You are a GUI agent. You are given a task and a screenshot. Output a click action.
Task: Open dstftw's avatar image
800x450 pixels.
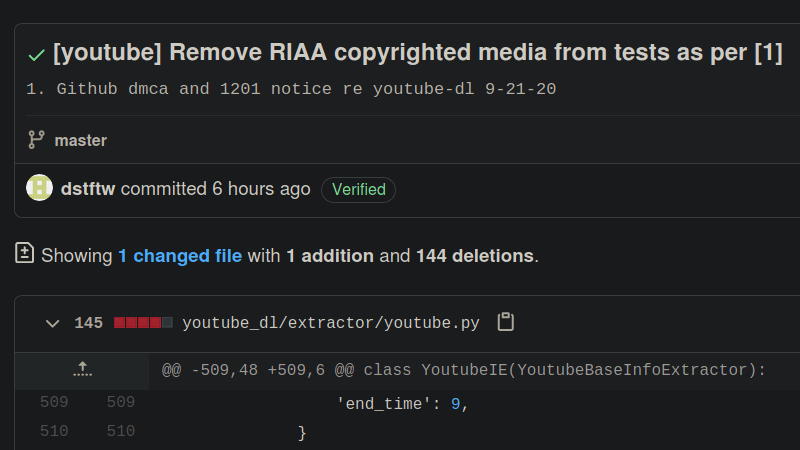click(x=39, y=188)
